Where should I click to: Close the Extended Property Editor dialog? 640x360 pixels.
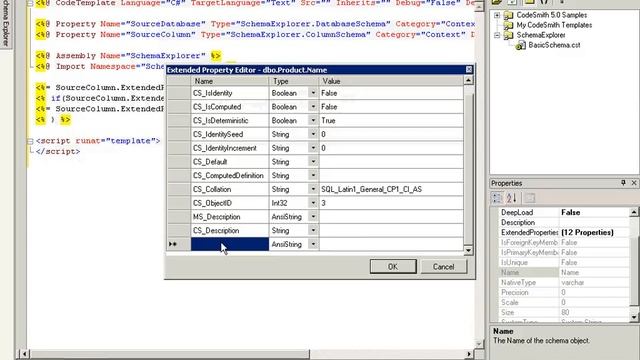(x=469, y=70)
